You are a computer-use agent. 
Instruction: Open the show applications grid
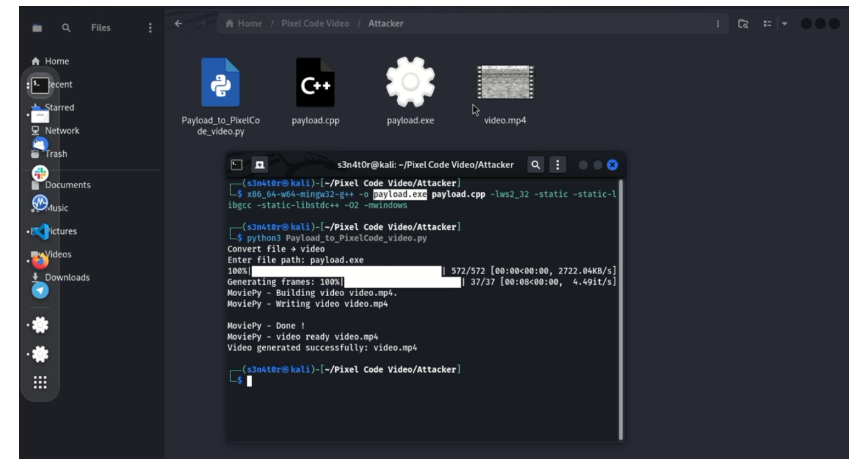(x=40, y=383)
